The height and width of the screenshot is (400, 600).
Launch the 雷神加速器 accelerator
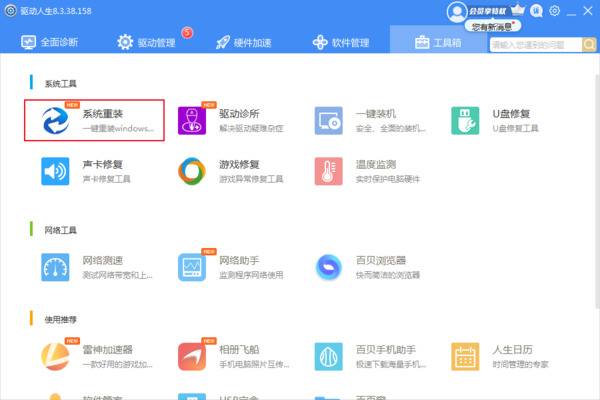[x=97, y=356]
